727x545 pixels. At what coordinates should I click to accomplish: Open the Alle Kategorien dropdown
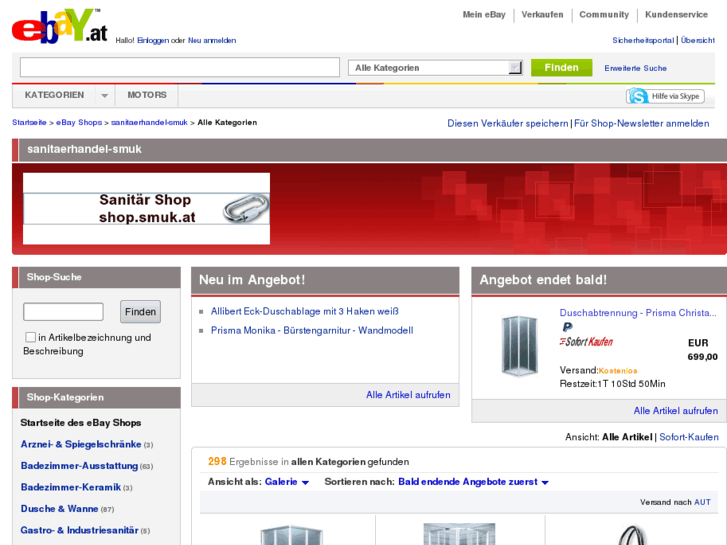click(435, 68)
